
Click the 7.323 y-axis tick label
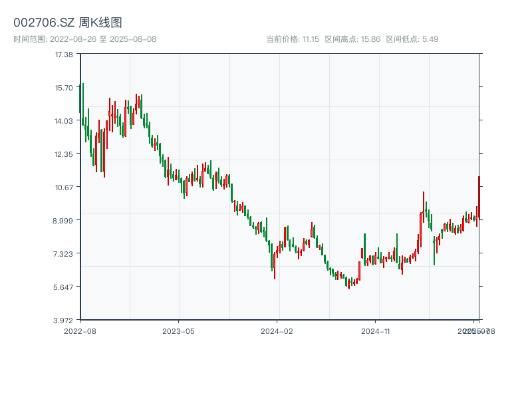pos(65,253)
